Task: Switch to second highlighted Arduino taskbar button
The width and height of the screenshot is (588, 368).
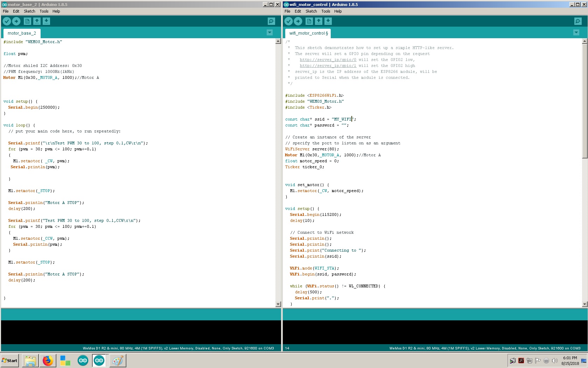Action: 99,360
